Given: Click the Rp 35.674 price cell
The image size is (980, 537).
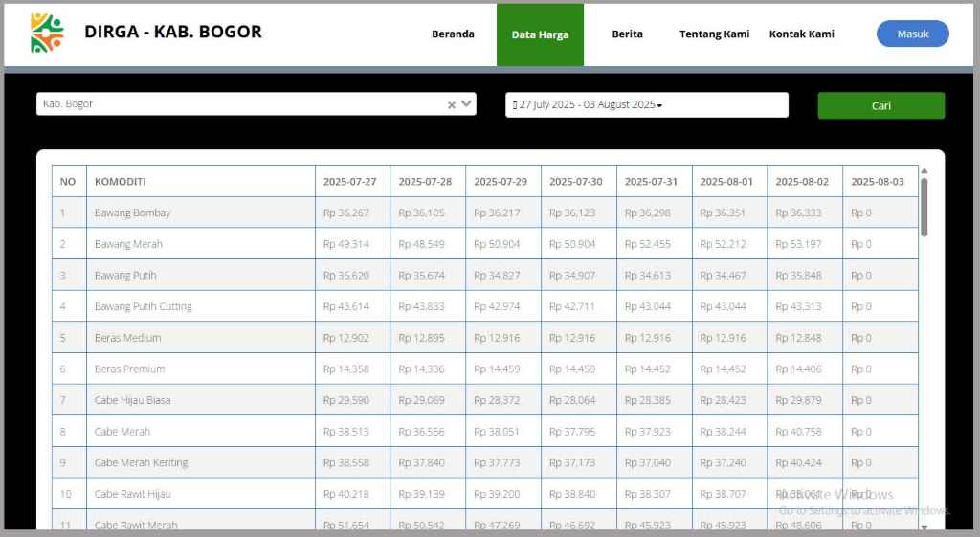Looking at the screenshot, I should [x=428, y=275].
